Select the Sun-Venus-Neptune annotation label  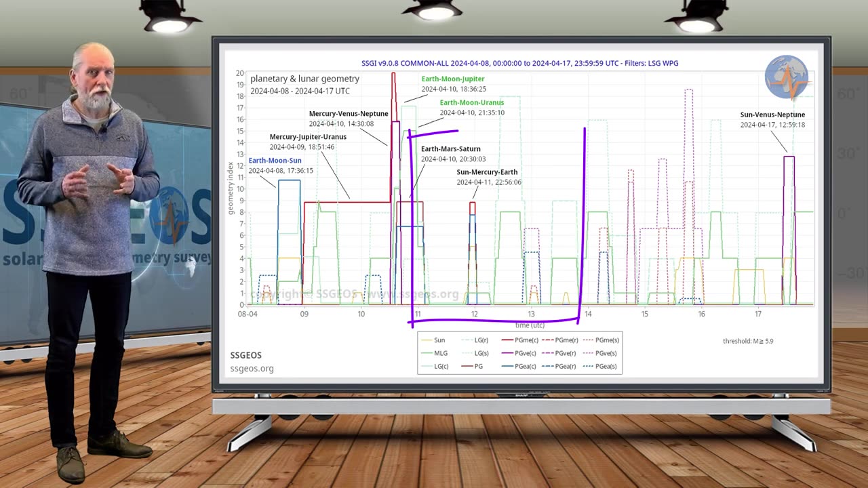click(772, 115)
